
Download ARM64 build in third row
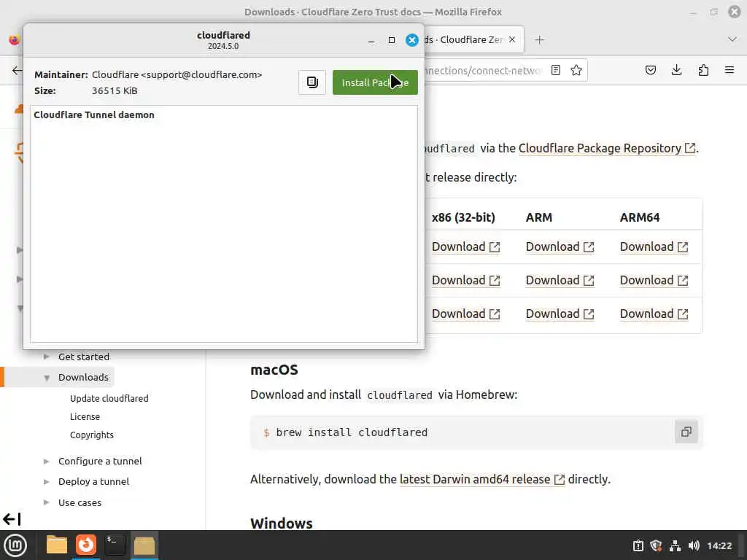coord(654,314)
